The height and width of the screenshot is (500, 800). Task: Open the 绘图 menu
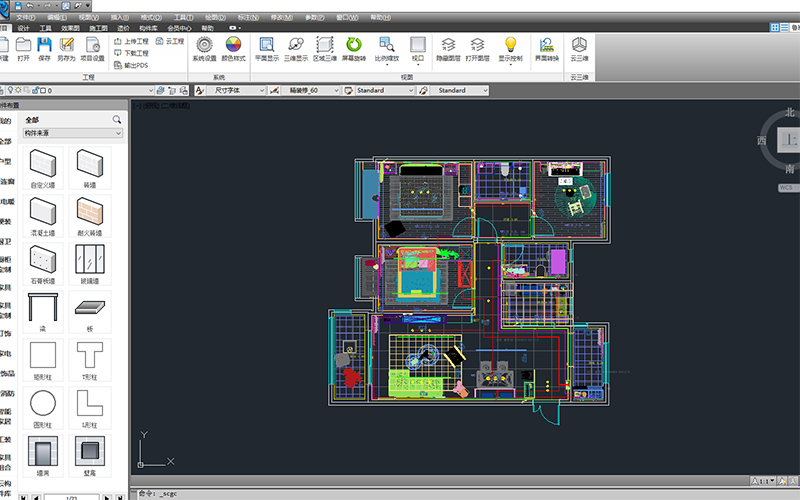click(x=215, y=17)
